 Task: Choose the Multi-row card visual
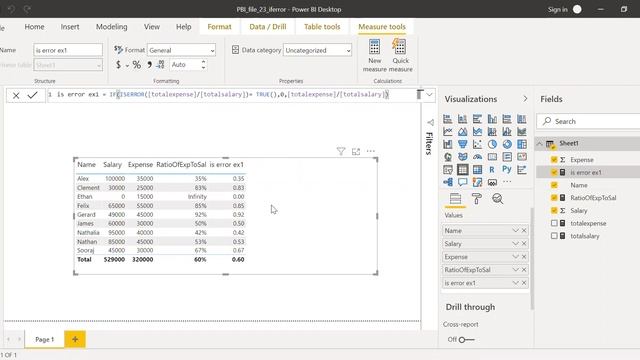pyautogui.click(x=507, y=157)
